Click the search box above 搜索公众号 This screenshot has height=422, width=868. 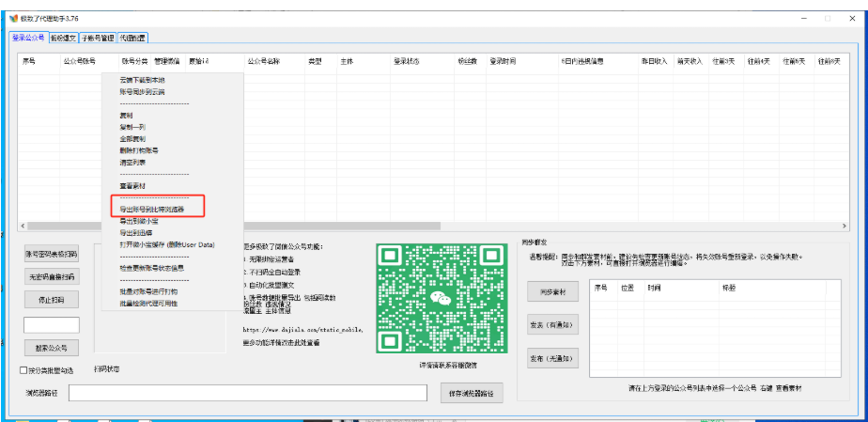[x=52, y=324]
